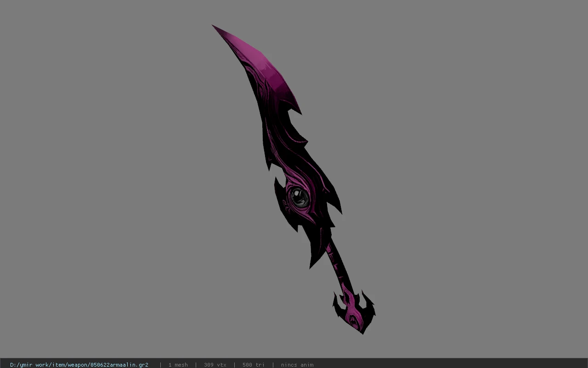Select the purple sword model in viewport

click(x=294, y=179)
